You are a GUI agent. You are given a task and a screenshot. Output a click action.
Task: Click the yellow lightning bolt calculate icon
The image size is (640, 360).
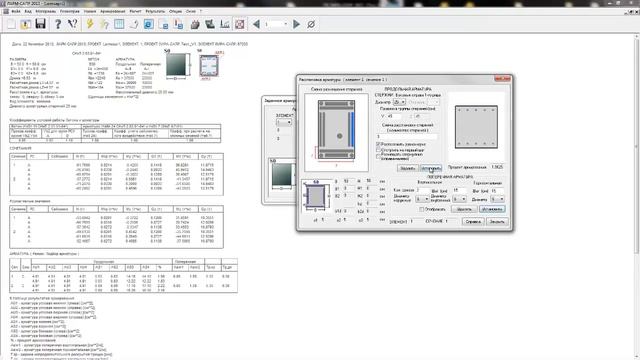[90, 24]
